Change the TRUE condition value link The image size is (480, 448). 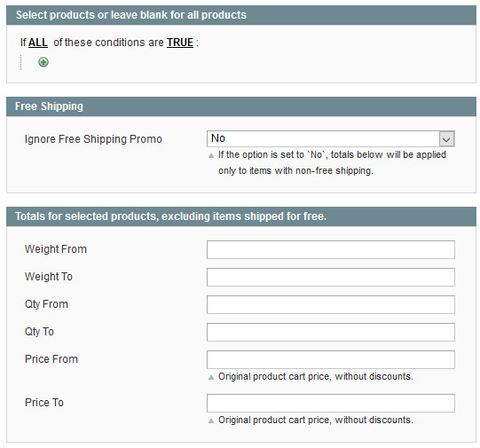tap(180, 43)
